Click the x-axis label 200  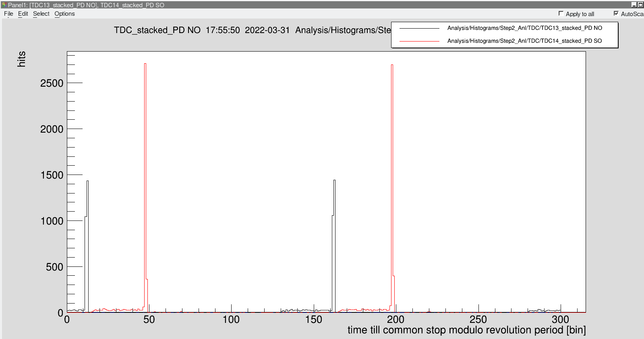click(396, 320)
